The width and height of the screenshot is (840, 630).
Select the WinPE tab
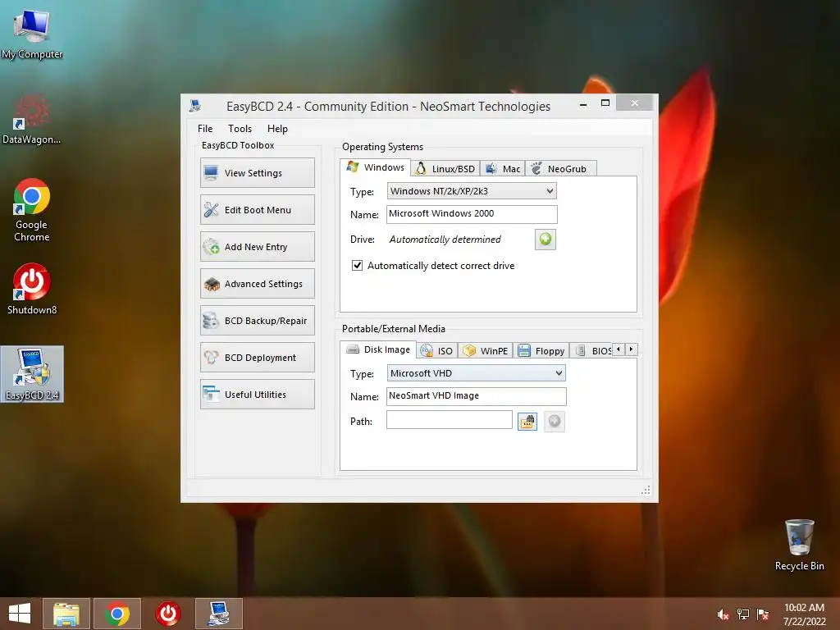click(x=486, y=351)
